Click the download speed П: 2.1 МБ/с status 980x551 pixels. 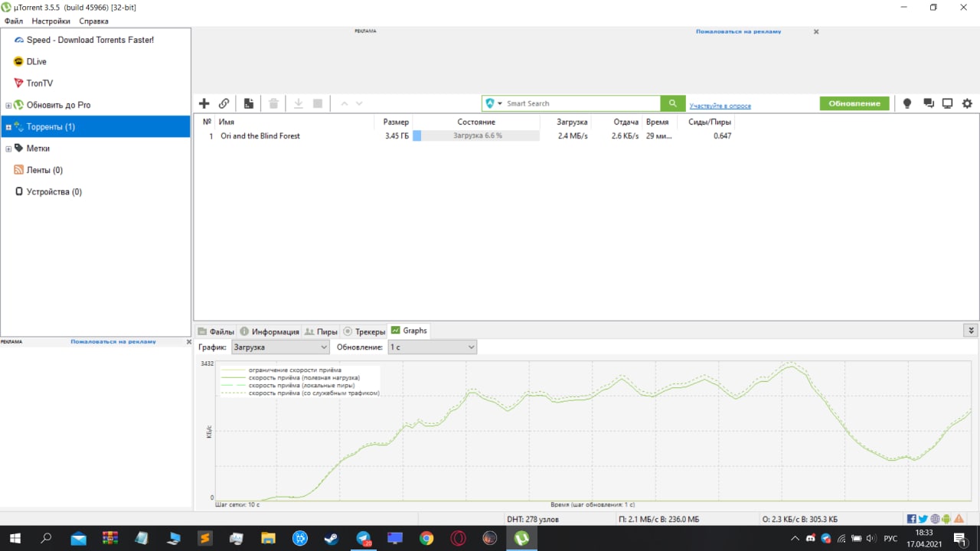[x=658, y=519]
